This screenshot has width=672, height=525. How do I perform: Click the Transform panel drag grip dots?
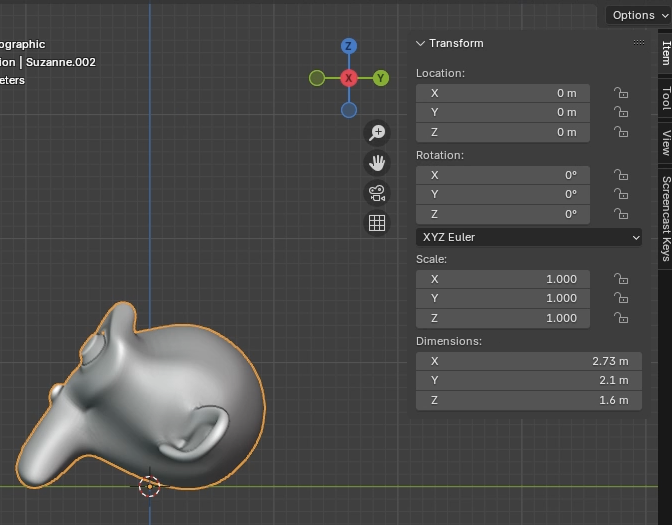click(x=639, y=42)
